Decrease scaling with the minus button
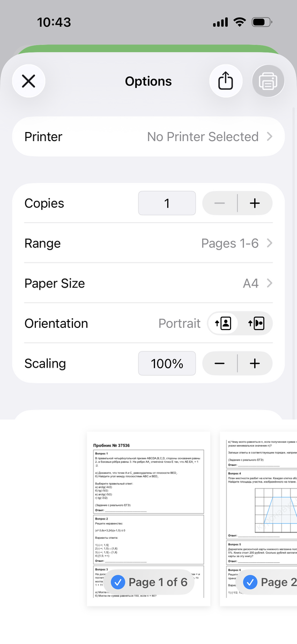Viewport: 297px width, 644px height. tap(220, 363)
